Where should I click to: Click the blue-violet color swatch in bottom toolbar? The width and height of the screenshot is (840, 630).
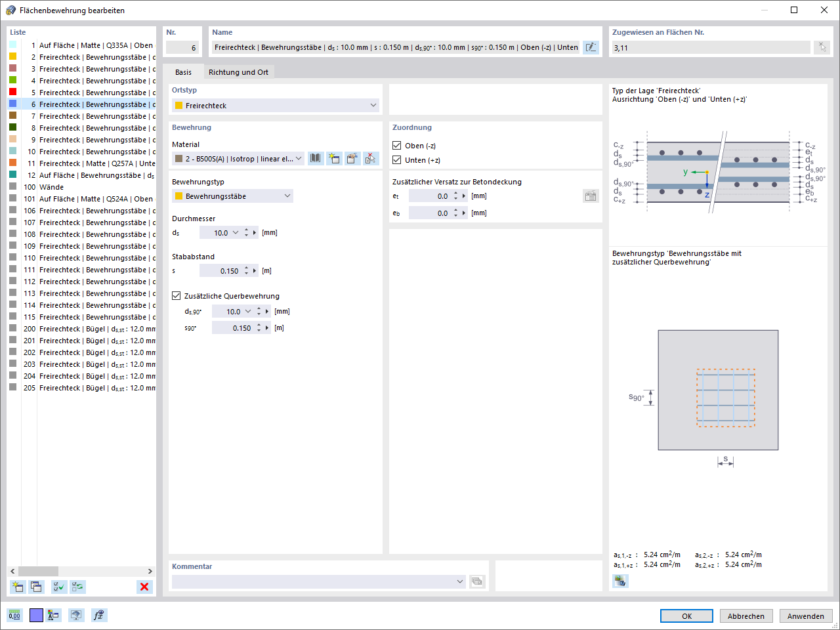click(36, 615)
